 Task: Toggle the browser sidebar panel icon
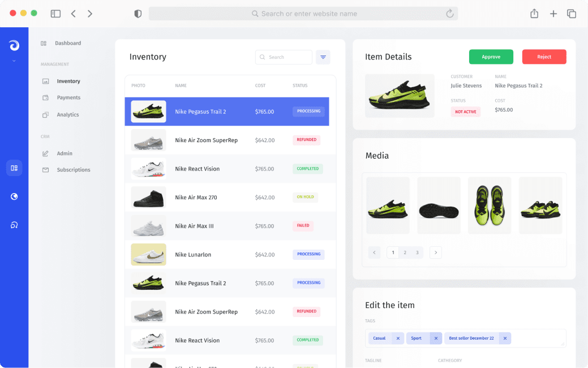pyautogui.click(x=55, y=14)
